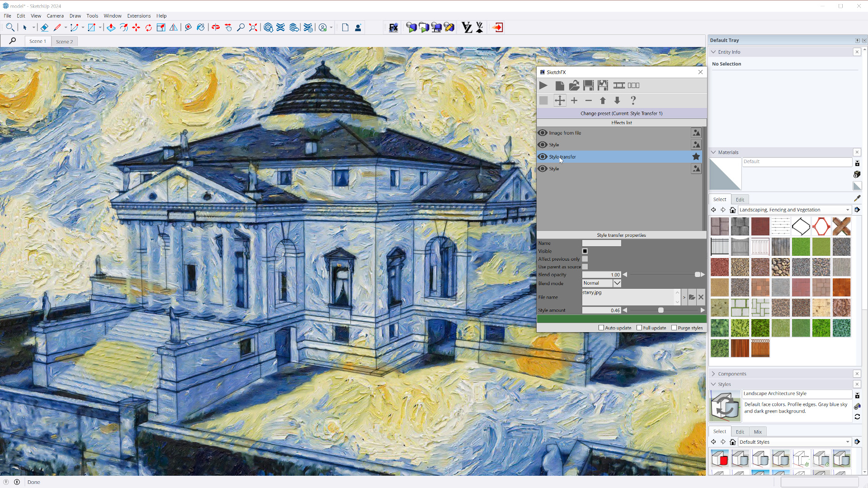Activate the Move tool with red arrows
The width and height of the screenshot is (868, 488).
pyautogui.click(x=136, y=28)
